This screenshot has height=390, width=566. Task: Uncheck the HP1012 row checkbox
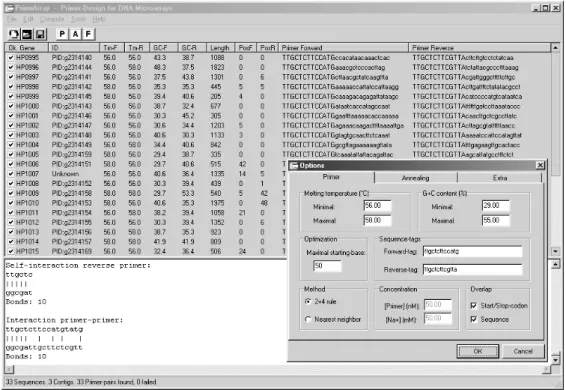[11, 222]
